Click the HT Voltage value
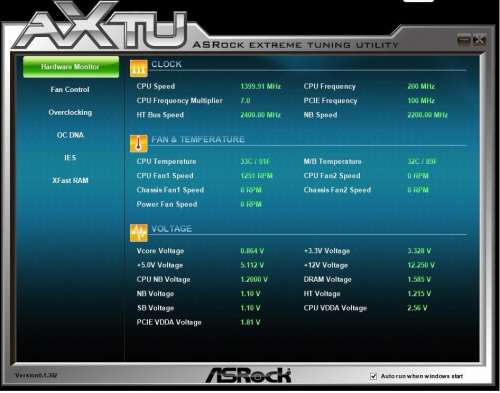500x393 pixels. point(419,294)
